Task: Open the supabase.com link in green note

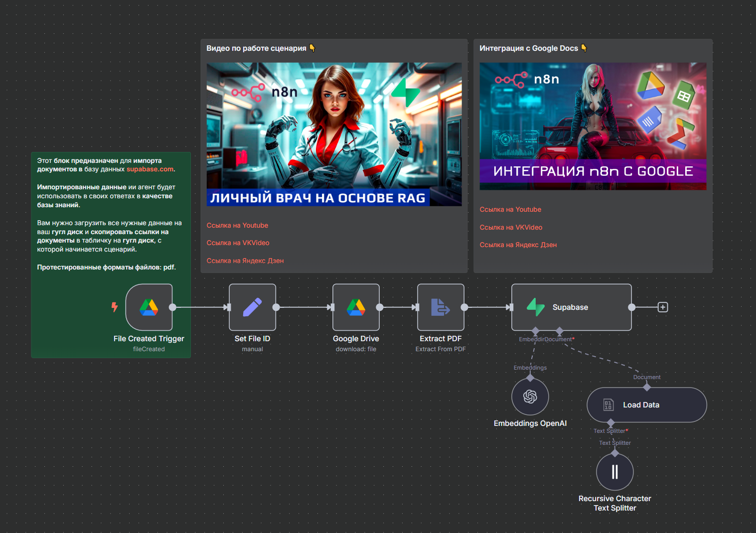Action: pyautogui.click(x=150, y=169)
